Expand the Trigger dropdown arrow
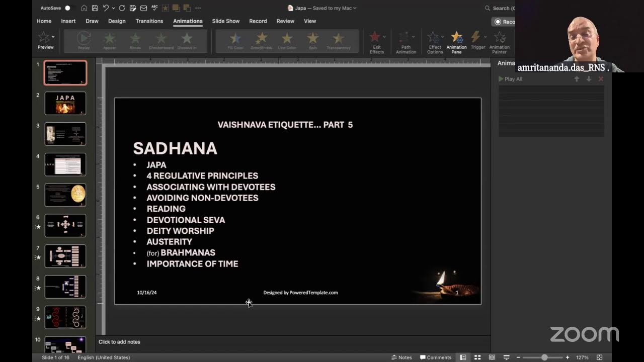This screenshot has width=644, height=362. pyautogui.click(x=485, y=37)
